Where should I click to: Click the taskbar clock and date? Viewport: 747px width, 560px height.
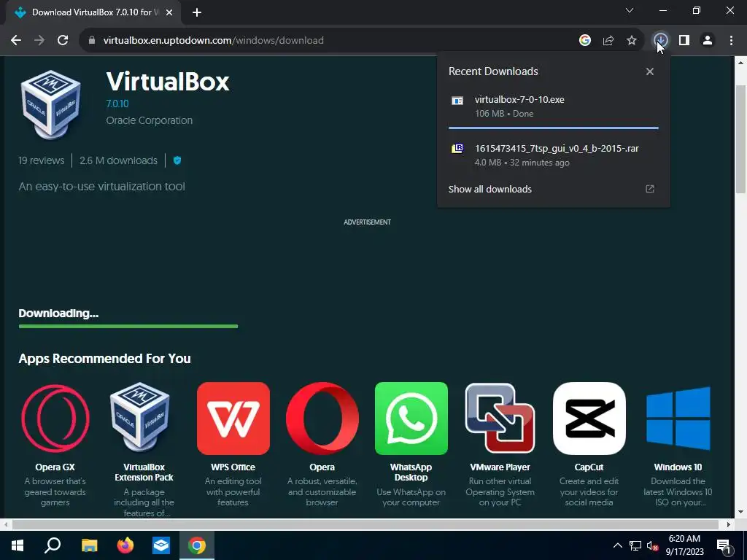tap(684, 545)
